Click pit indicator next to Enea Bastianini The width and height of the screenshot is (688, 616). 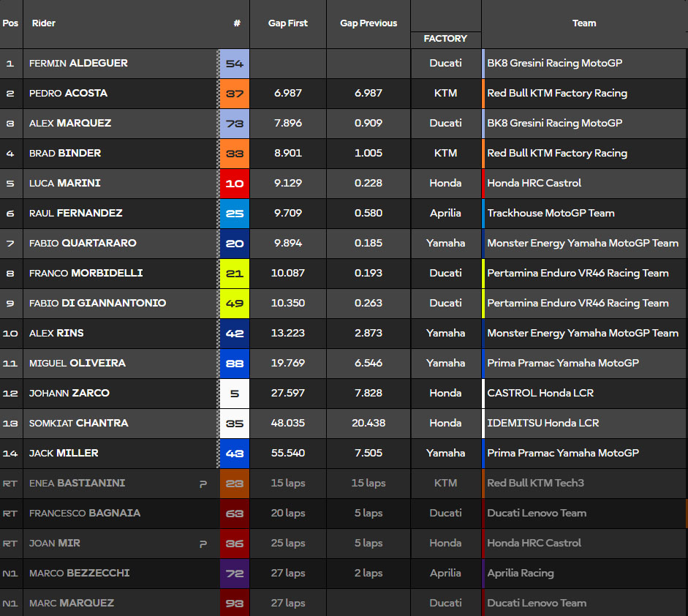pyautogui.click(x=203, y=484)
